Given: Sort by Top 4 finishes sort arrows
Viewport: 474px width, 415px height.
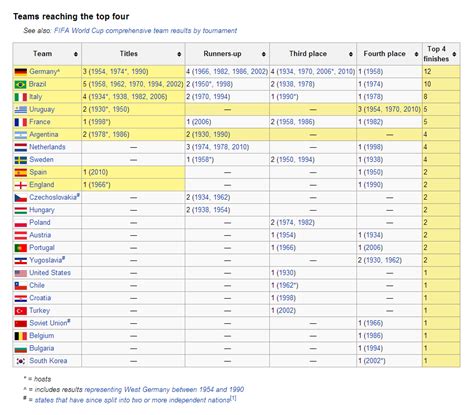Looking at the screenshot, I should [454, 54].
